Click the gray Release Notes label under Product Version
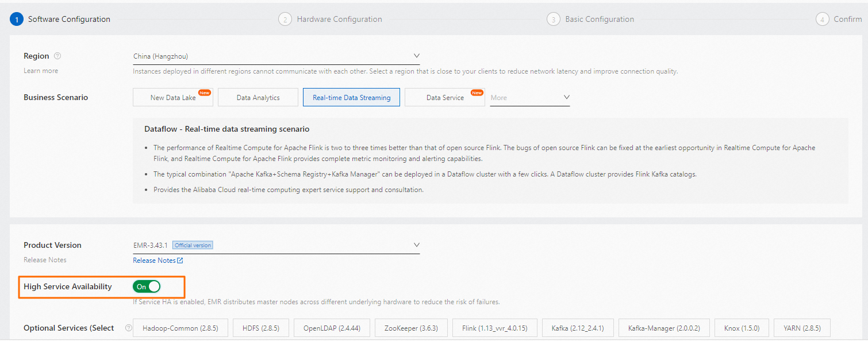Screen dimensions: 868x341 coord(45,260)
